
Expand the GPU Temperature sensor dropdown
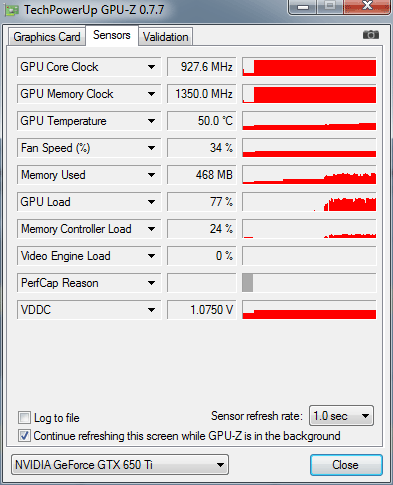tap(151, 121)
